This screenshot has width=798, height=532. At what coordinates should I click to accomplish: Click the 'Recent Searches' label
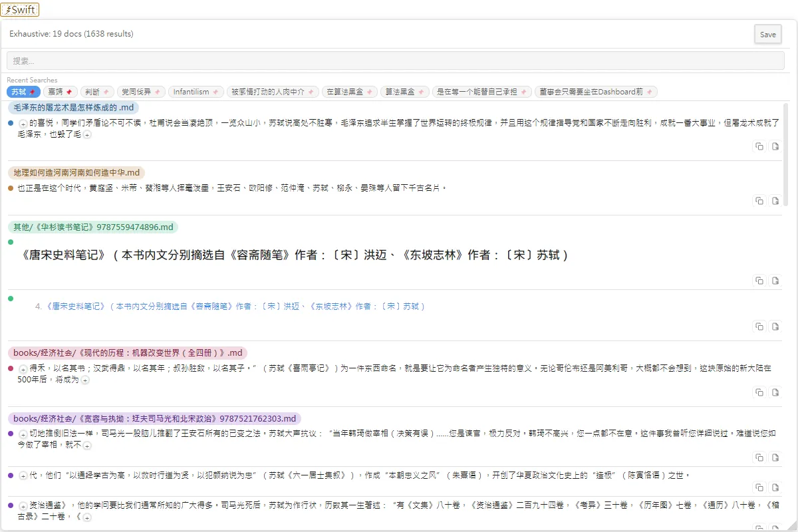(x=32, y=80)
